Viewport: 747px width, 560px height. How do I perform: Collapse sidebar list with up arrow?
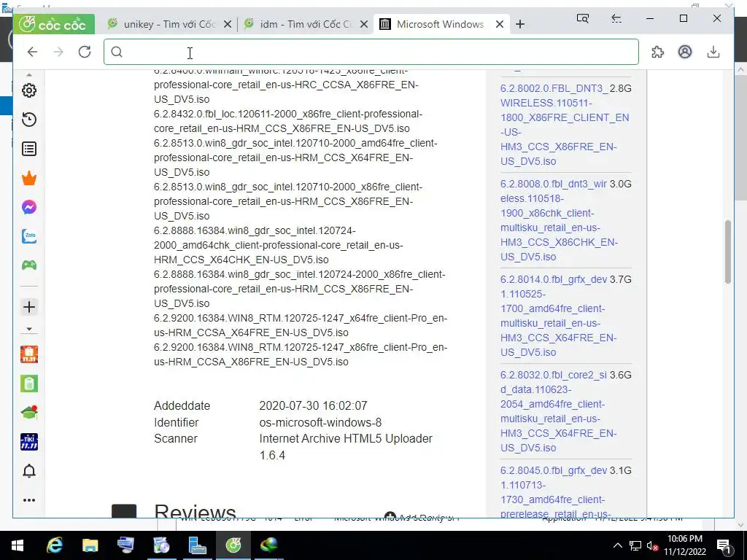point(29,75)
